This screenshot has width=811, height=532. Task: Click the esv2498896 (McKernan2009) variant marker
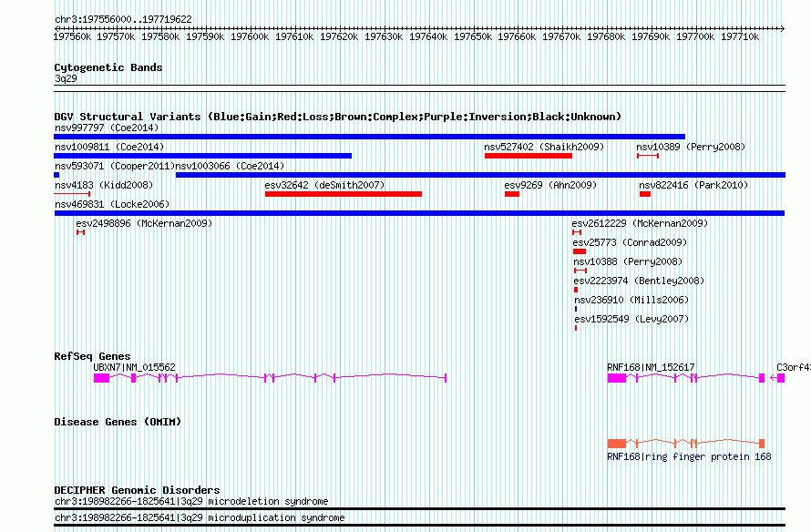[x=81, y=232]
